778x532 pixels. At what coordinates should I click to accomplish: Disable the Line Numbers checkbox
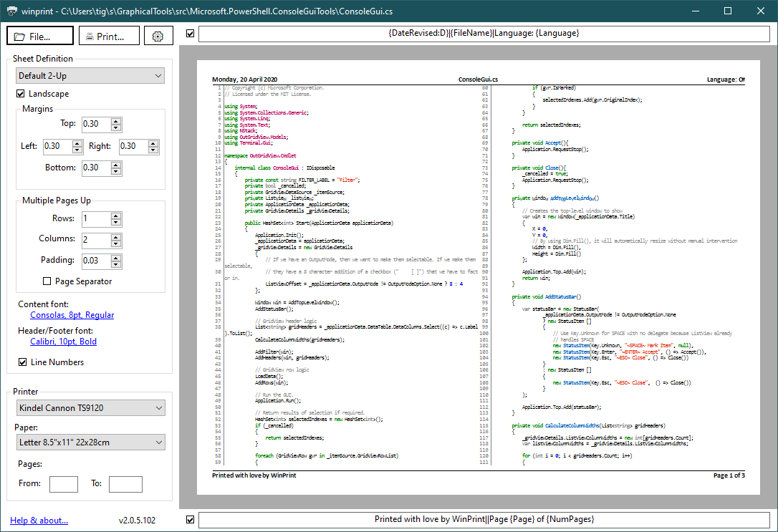(x=23, y=362)
